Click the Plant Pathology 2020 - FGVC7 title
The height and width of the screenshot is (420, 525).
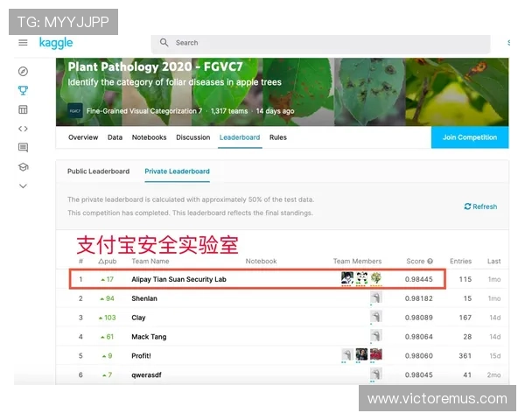point(155,66)
